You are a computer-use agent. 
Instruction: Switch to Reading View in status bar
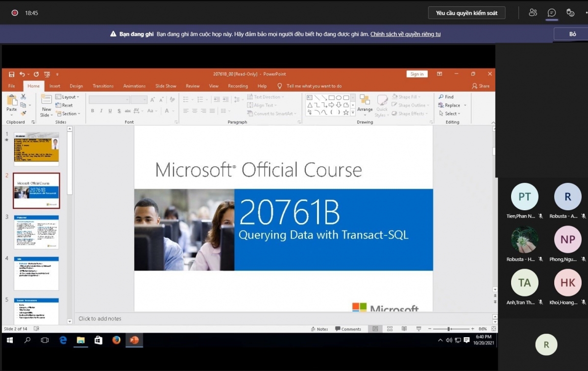click(404, 329)
